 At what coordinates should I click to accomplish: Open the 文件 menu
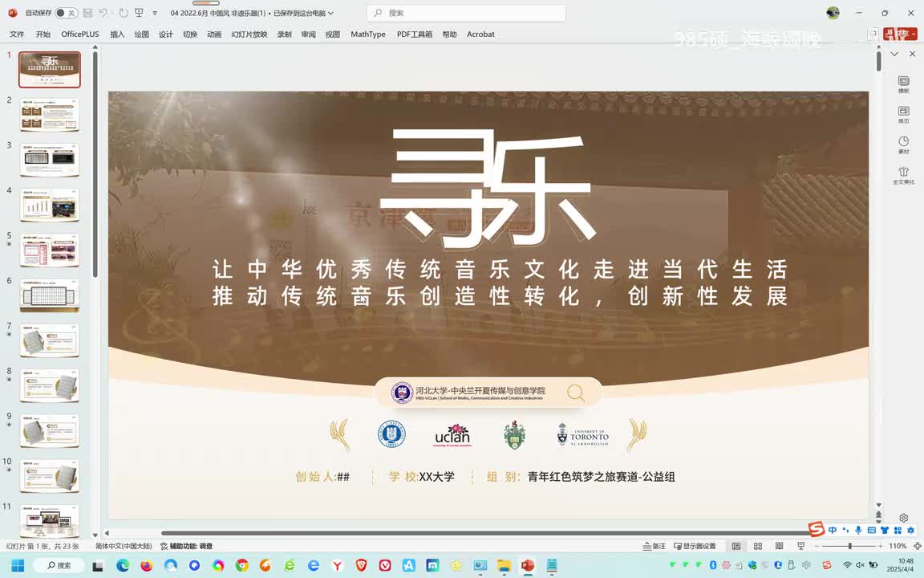17,35
